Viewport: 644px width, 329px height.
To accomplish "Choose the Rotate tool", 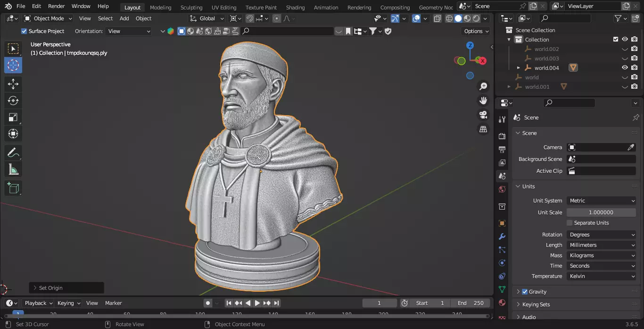I will [x=13, y=101].
